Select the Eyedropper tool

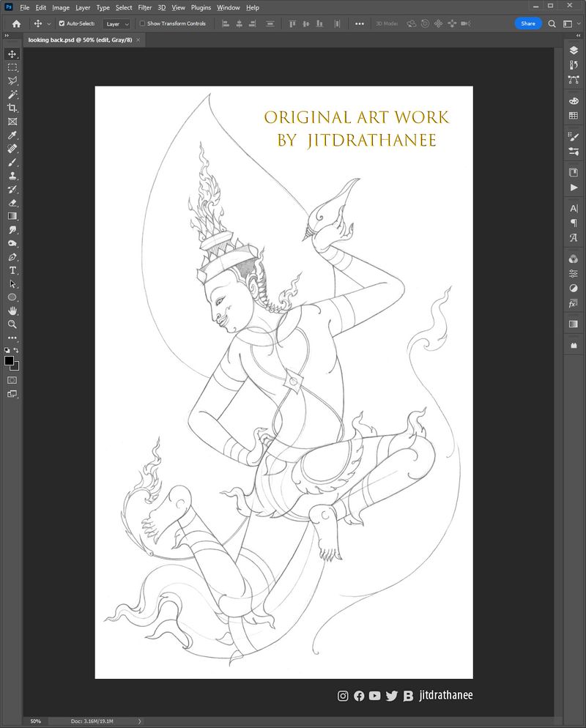(x=12, y=135)
